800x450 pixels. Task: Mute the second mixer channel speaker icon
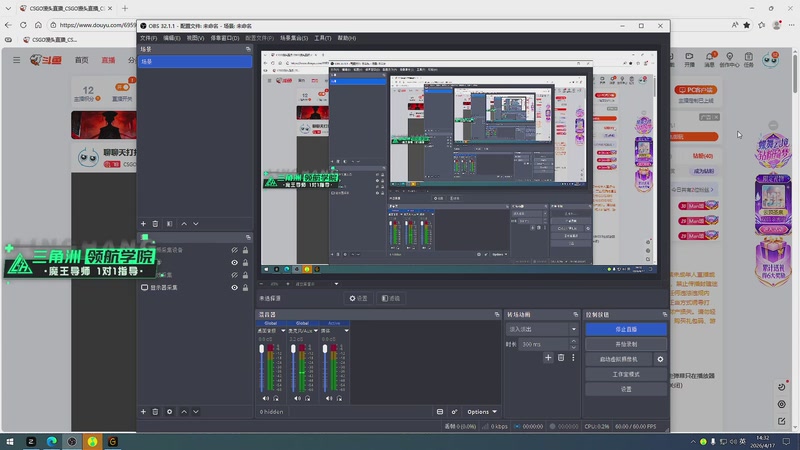point(297,398)
